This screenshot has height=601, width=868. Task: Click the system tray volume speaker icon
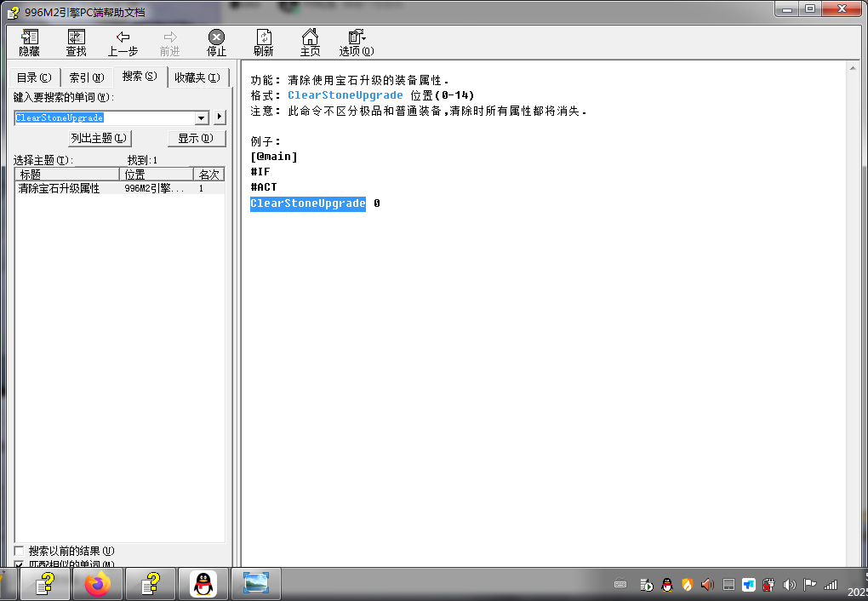click(789, 585)
